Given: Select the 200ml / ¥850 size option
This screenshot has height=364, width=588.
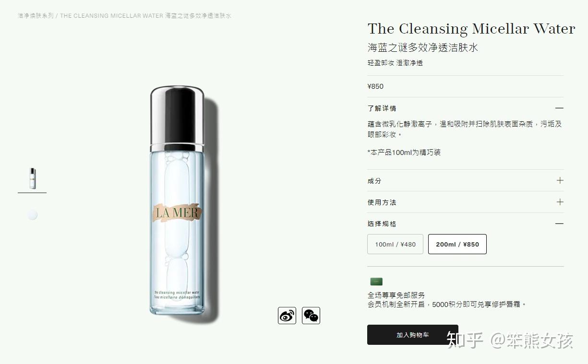Looking at the screenshot, I should (457, 244).
